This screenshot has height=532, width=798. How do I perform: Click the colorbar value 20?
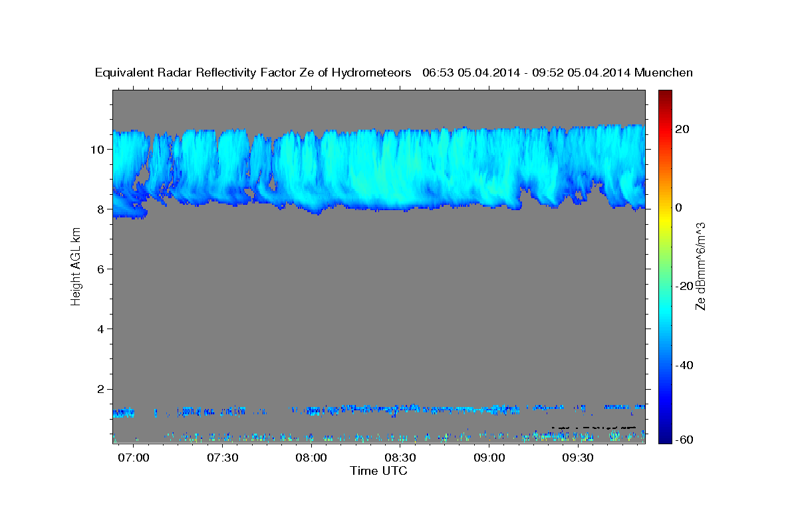click(x=683, y=129)
